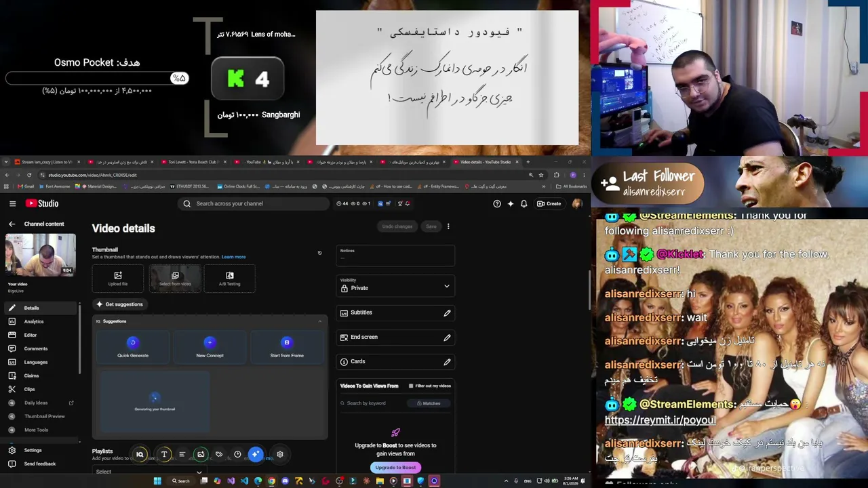
Task: Open the help question mark icon
Action: click(497, 203)
